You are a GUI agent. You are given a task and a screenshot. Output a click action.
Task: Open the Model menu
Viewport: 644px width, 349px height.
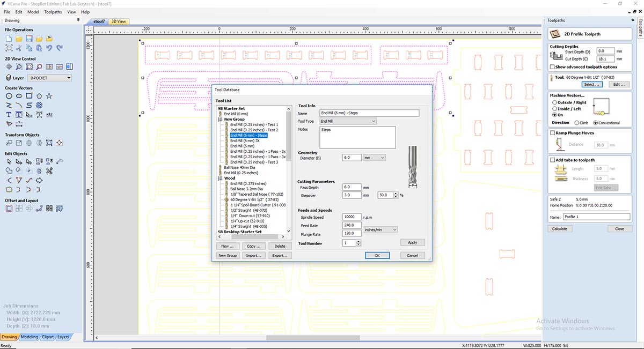(33, 12)
